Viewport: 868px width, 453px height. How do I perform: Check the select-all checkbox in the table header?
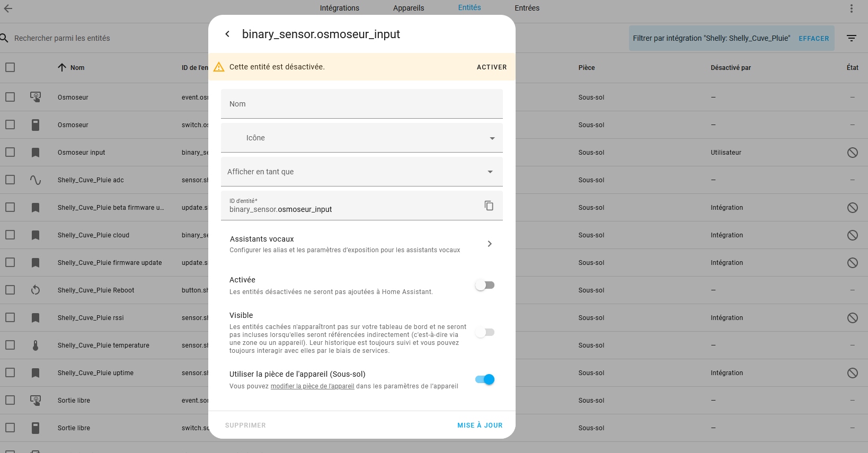10,67
